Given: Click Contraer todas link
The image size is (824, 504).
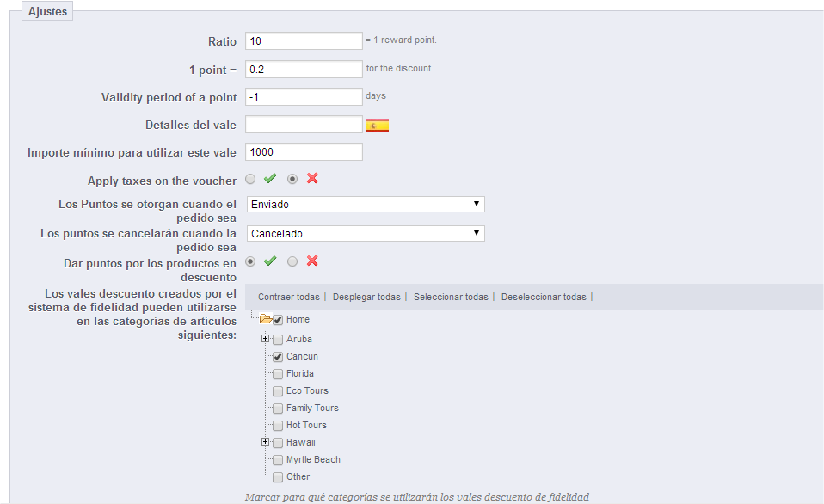Looking at the screenshot, I should pyautogui.click(x=288, y=298).
